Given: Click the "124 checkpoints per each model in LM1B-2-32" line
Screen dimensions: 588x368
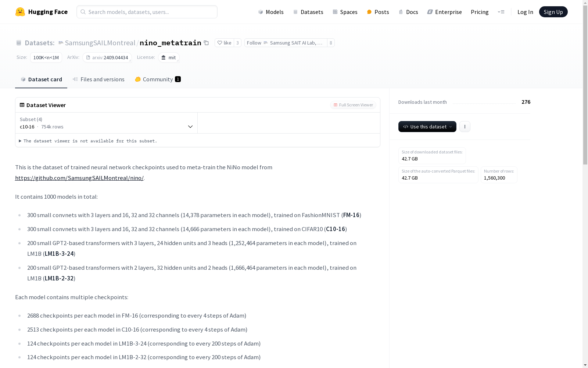Looking at the screenshot, I should tap(144, 357).
